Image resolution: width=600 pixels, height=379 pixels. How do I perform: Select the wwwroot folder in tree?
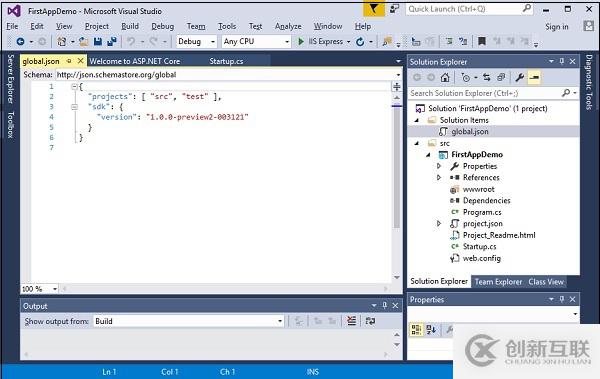click(478, 189)
